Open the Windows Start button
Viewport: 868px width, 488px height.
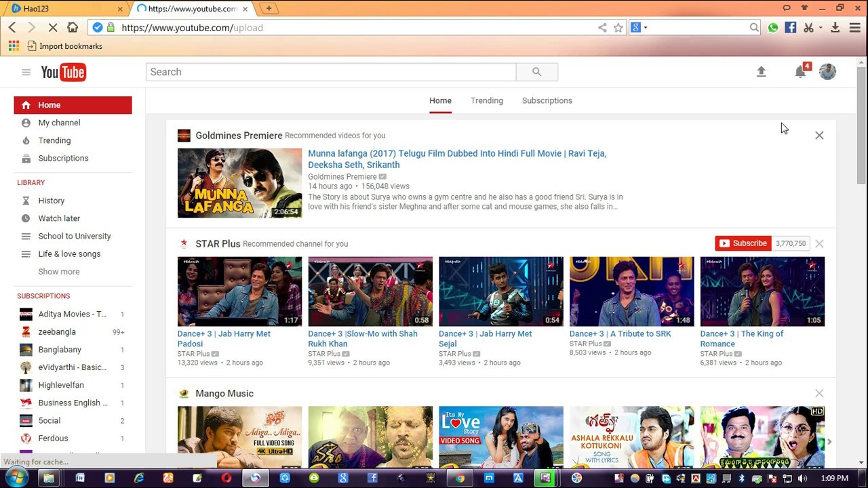coord(16,478)
